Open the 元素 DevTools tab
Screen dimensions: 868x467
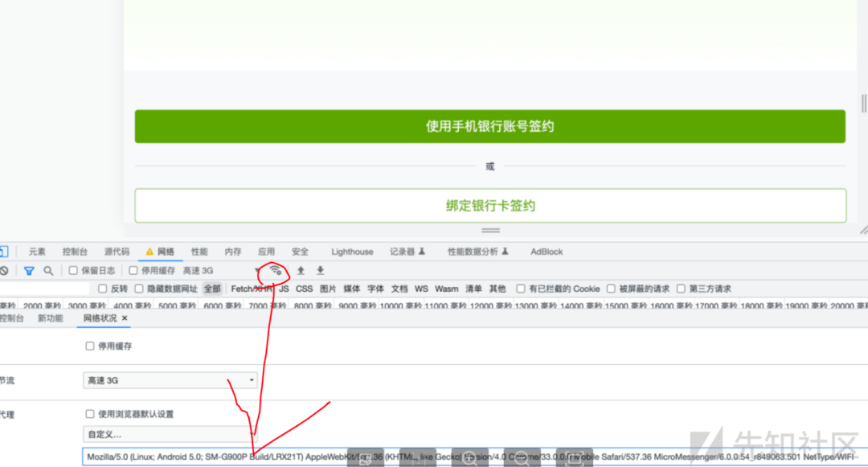pyautogui.click(x=37, y=252)
